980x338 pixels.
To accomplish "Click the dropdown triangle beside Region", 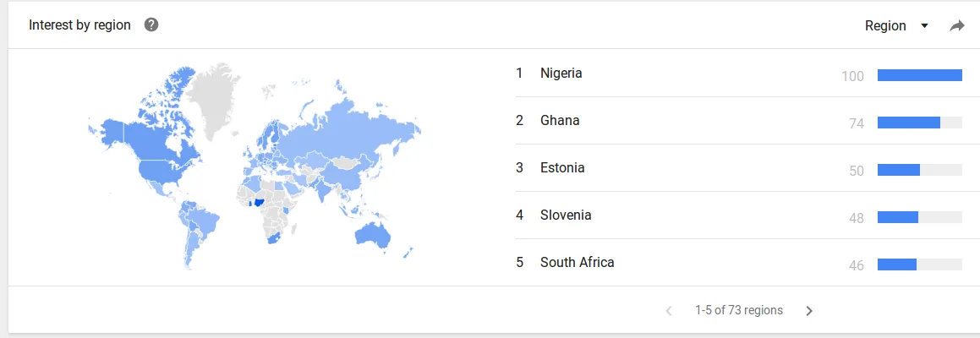I will click(x=924, y=26).
